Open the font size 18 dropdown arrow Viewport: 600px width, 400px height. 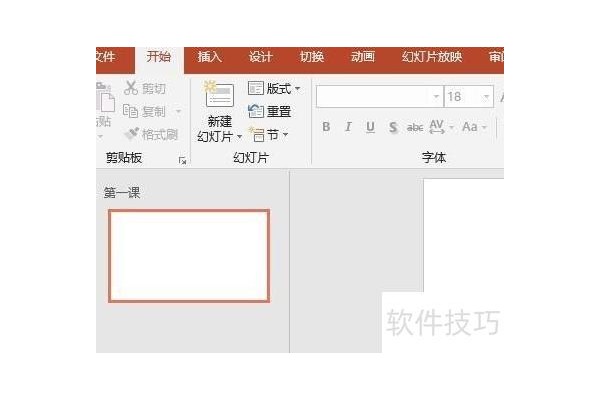(486, 96)
